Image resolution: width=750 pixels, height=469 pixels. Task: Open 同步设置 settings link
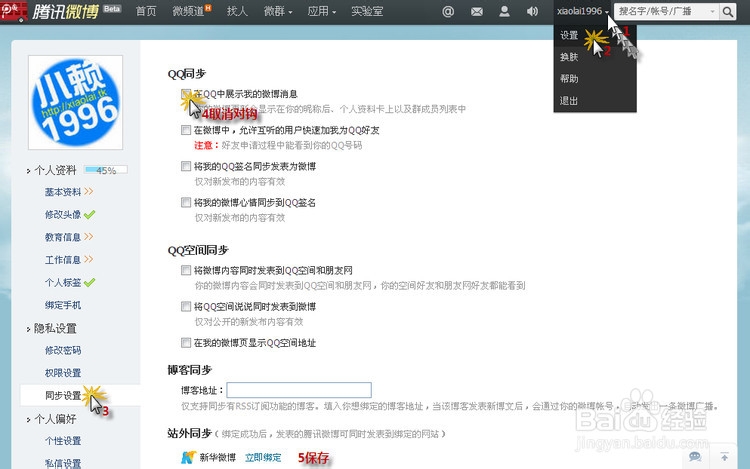(63, 396)
